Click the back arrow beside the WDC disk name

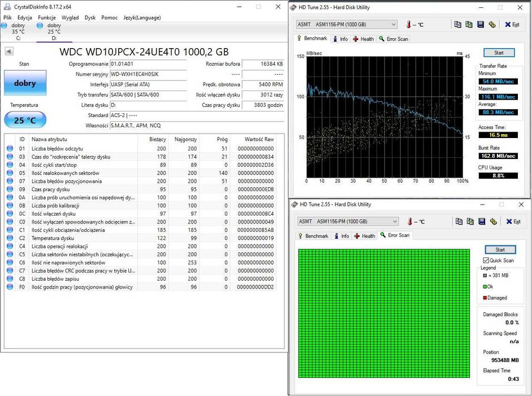tap(9, 51)
